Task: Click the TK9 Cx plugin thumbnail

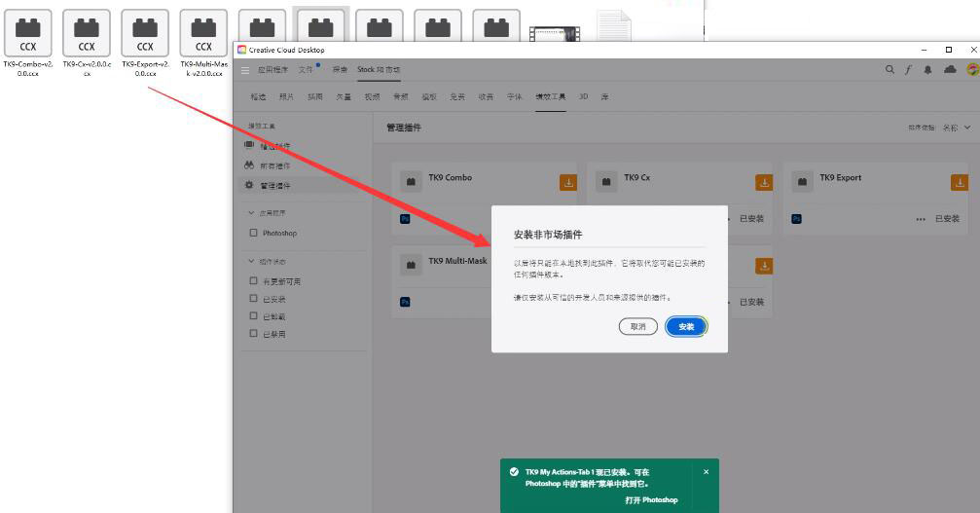Action: click(x=606, y=181)
